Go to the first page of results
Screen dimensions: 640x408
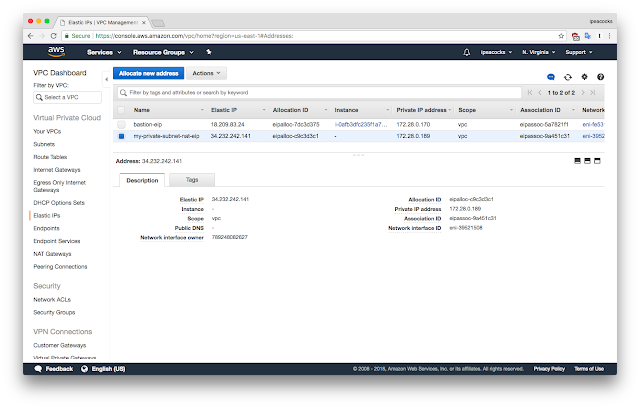tap(530, 93)
